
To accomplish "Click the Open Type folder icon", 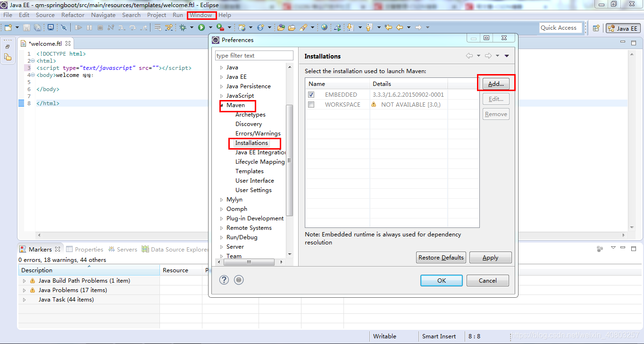I will (281, 28).
